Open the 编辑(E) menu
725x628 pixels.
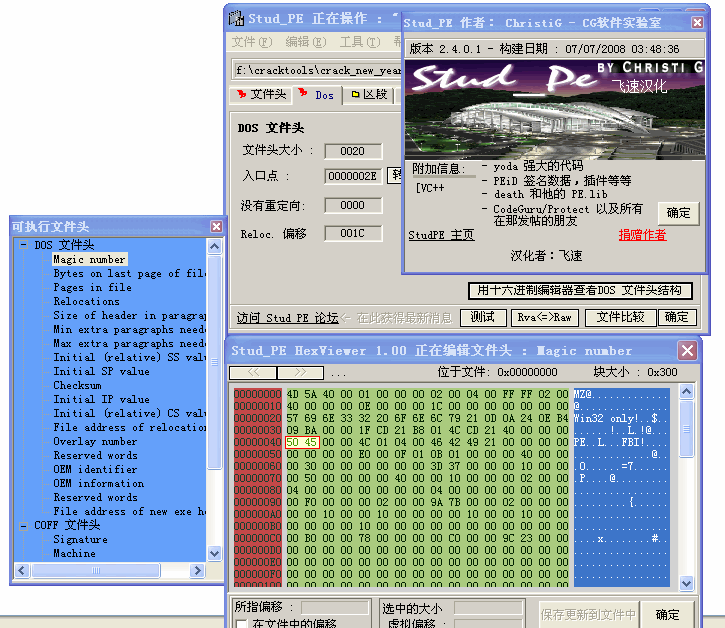click(x=306, y=42)
